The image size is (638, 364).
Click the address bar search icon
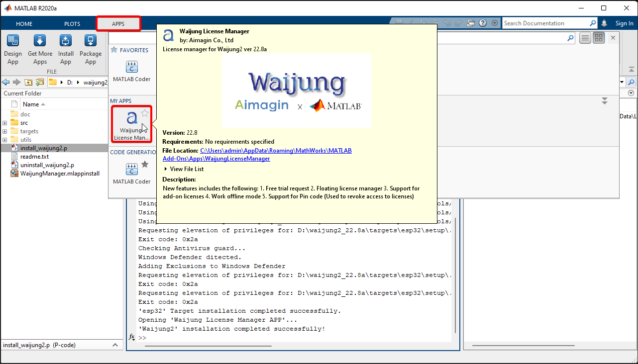[631, 82]
